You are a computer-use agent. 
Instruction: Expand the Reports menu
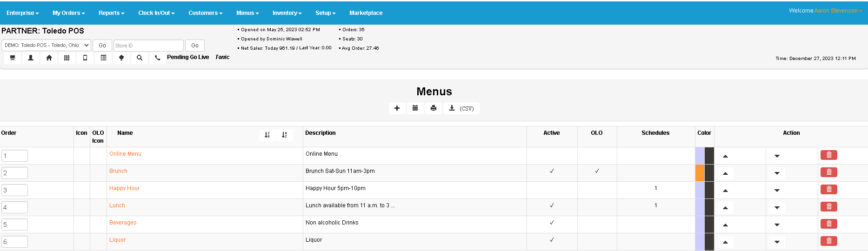pos(111,13)
